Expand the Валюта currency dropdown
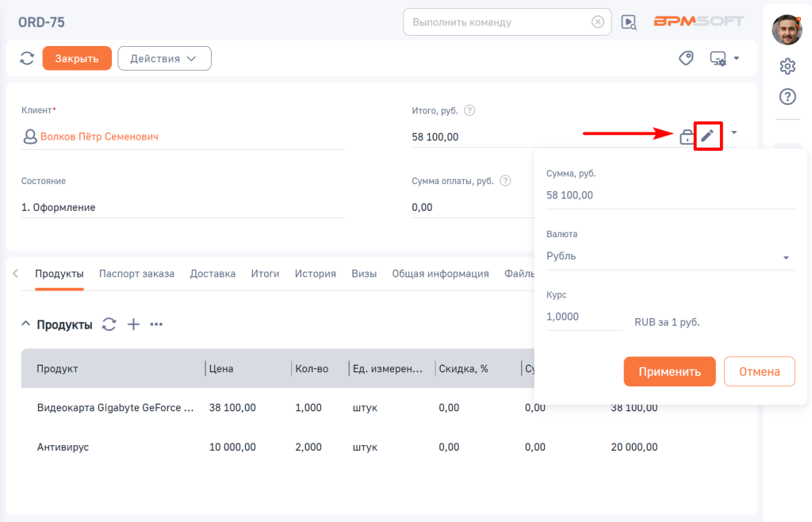This screenshot has width=812, height=522. (786, 257)
